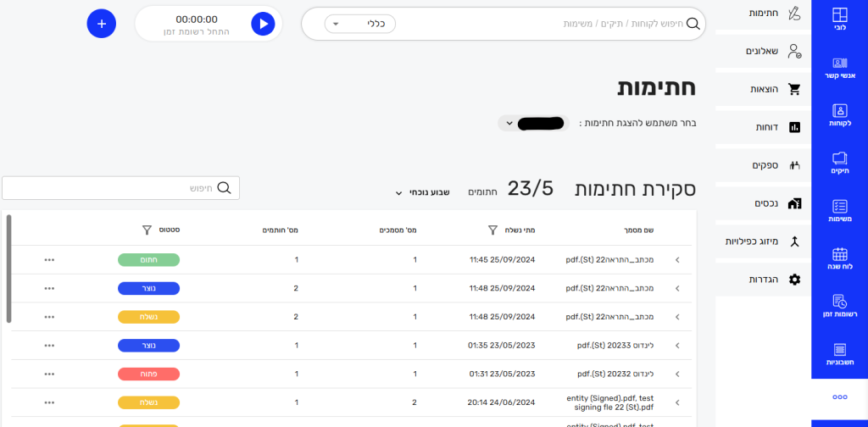This screenshot has width=868, height=427.
Task: Start the time record play button
Action: click(x=263, y=24)
